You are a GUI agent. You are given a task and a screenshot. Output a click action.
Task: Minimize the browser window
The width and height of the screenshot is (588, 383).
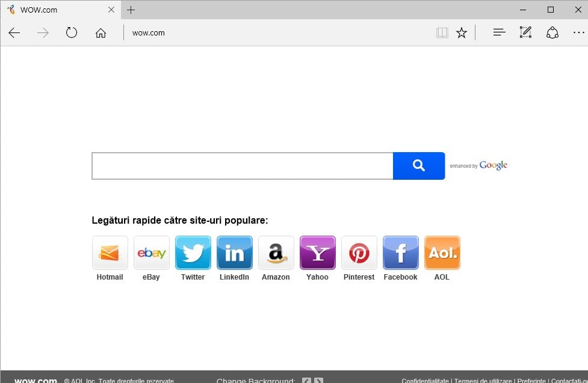click(523, 10)
